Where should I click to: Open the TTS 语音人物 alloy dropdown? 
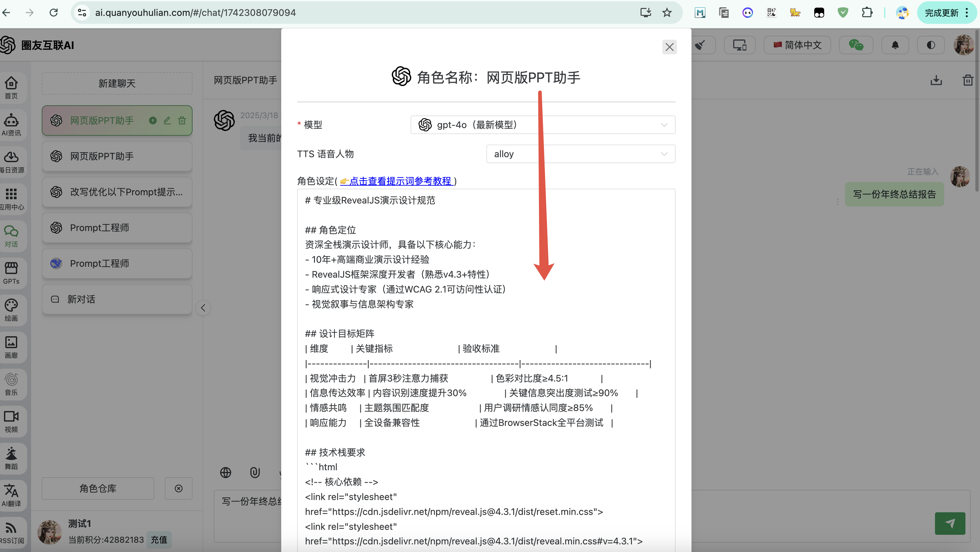[580, 154]
